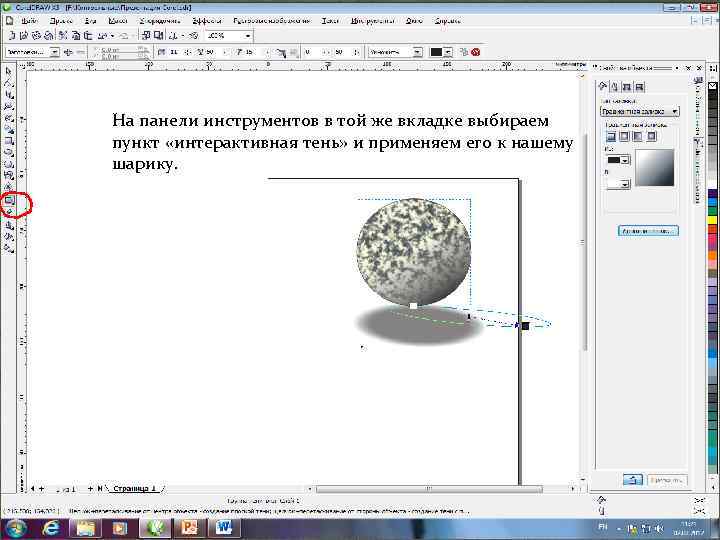
Task: Click the Clear drop shadow icon
Action: (x=476, y=52)
